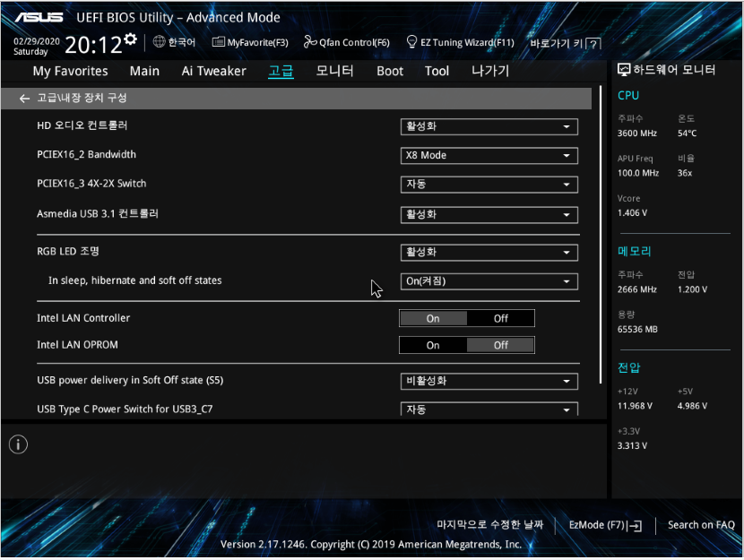Click the hardware monitor screen icon
744x560 pixels.
tap(624, 70)
